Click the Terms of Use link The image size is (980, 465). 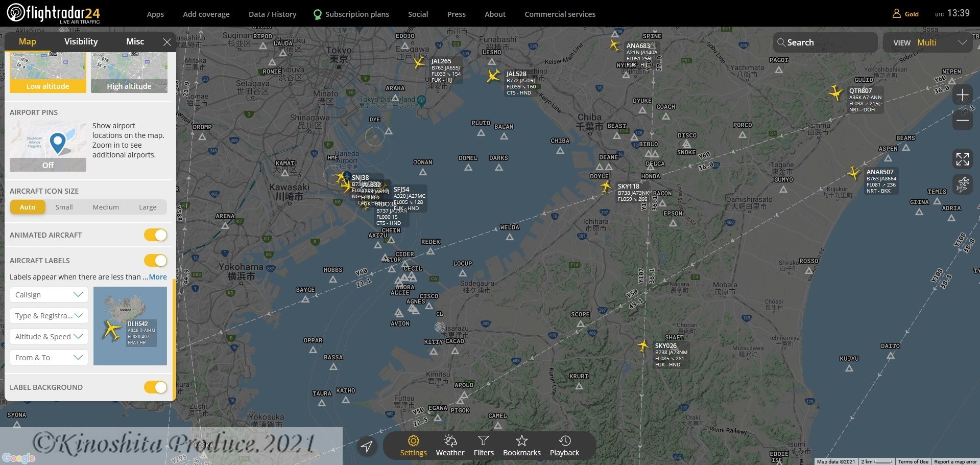coord(914,461)
